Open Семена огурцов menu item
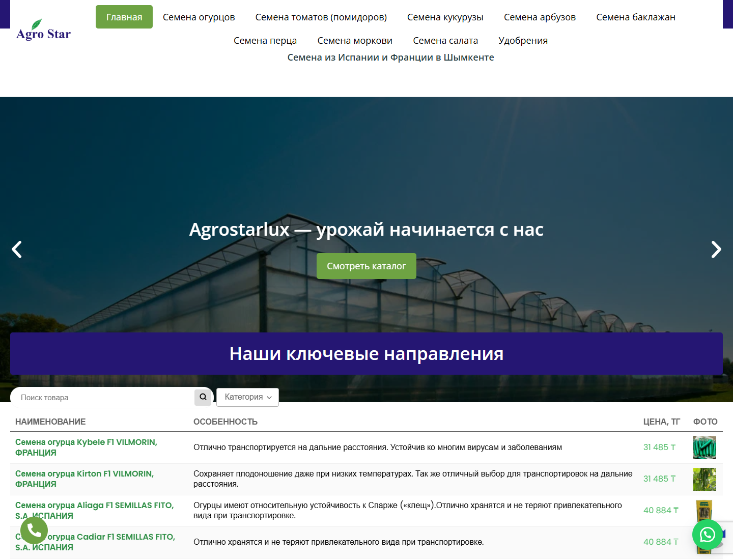Viewport: 733px width, 560px height. click(x=199, y=17)
